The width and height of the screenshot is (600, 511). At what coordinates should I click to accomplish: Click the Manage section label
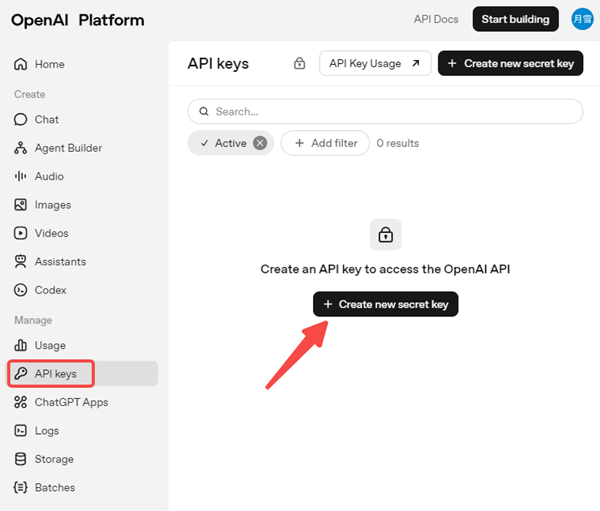coord(33,320)
